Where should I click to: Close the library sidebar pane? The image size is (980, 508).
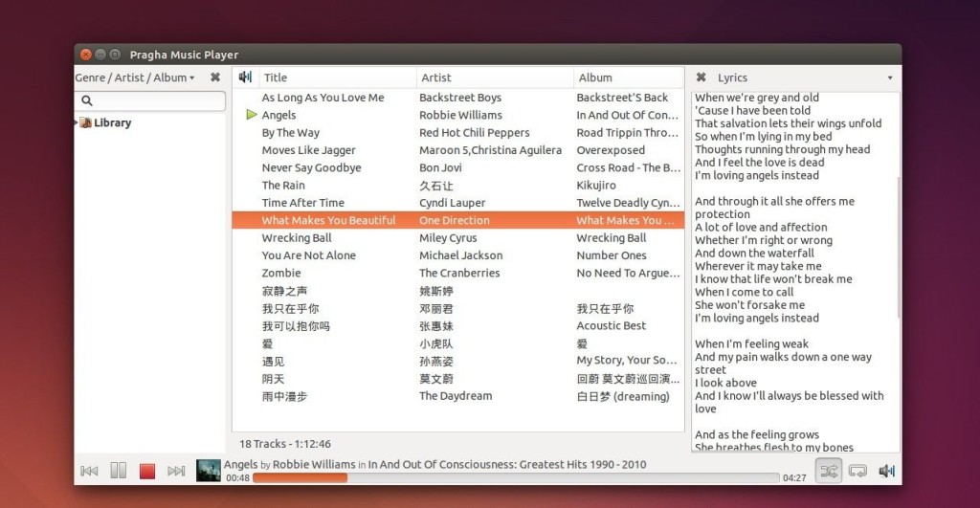(215, 77)
